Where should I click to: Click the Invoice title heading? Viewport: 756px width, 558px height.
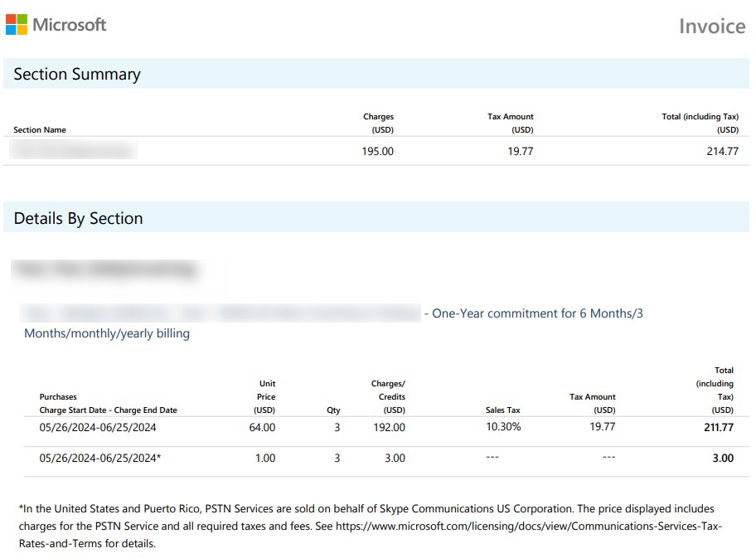click(x=712, y=26)
